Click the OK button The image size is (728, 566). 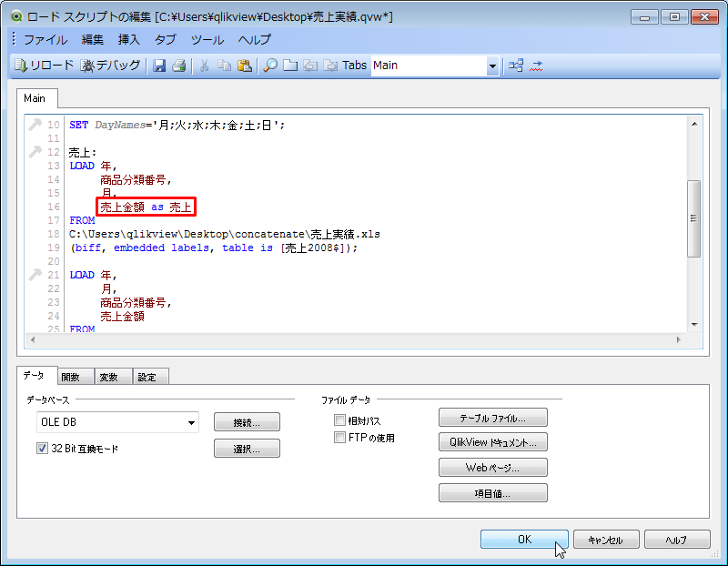coord(524,540)
